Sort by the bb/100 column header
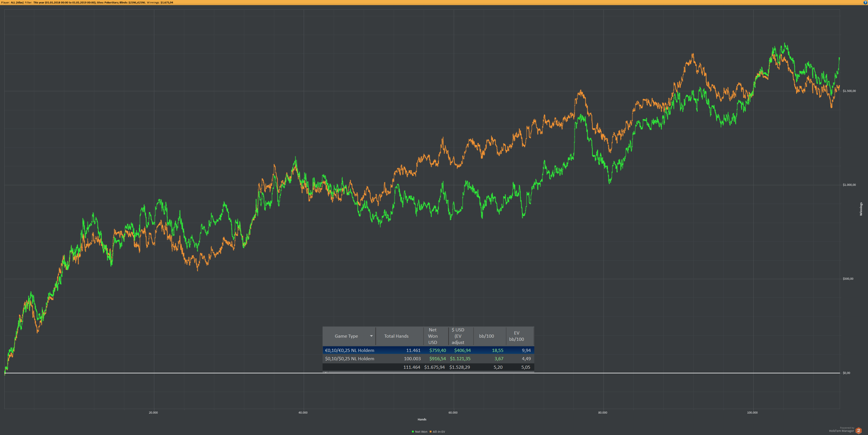Viewport: 868px width, 435px height. coord(490,336)
